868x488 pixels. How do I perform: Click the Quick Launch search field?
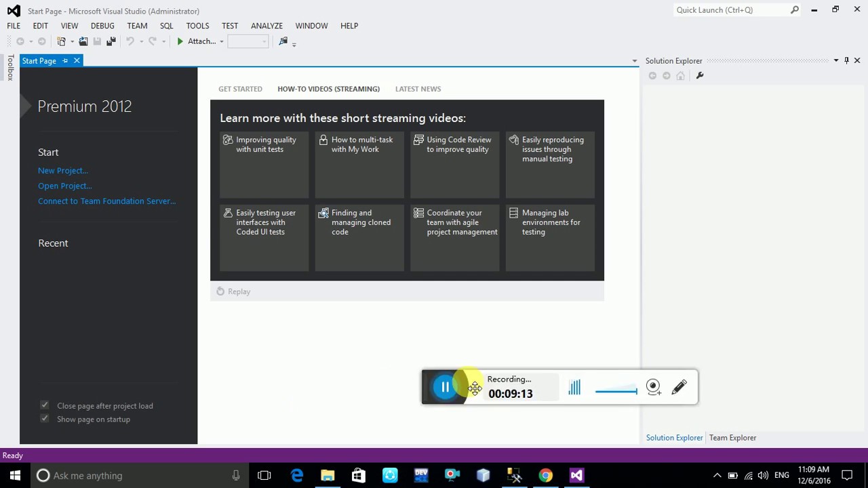[x=731, y=10]
